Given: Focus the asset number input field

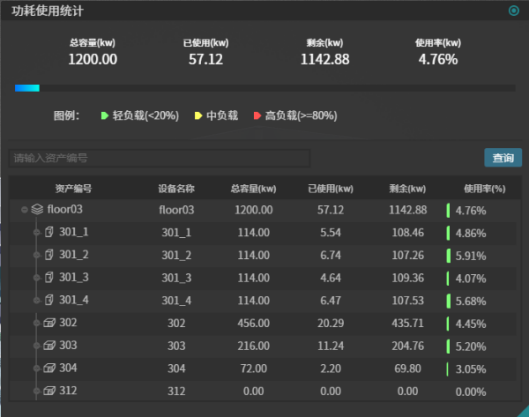Looking at the screenshot, I should coord(159,158).
